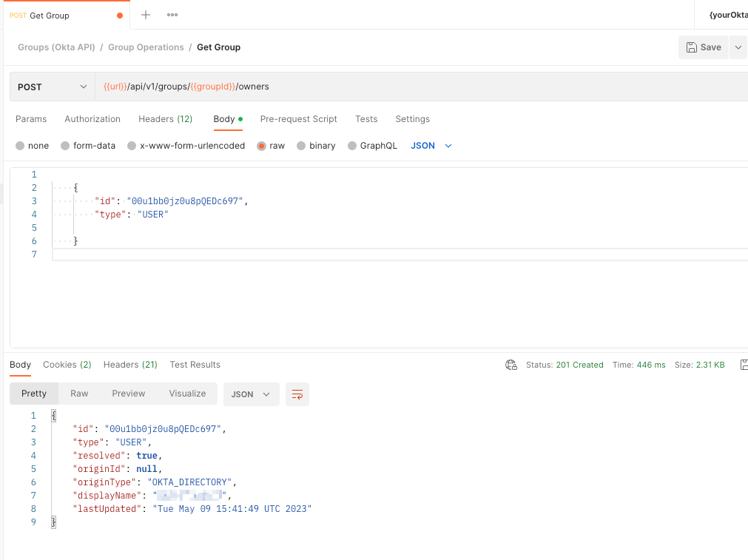Click the line wrap icon next to JSON selector
The height and width of the screenshot is (560, 748).
pyautogui.click(x=297, y=394)
